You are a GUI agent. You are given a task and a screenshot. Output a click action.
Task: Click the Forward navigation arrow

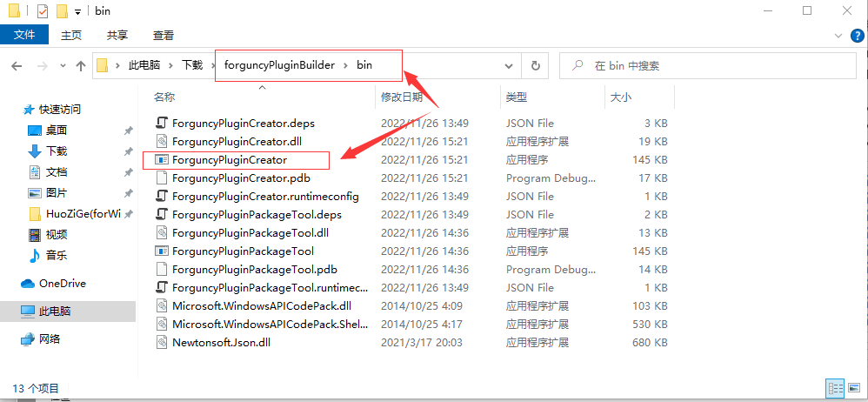tap(42, 66)
